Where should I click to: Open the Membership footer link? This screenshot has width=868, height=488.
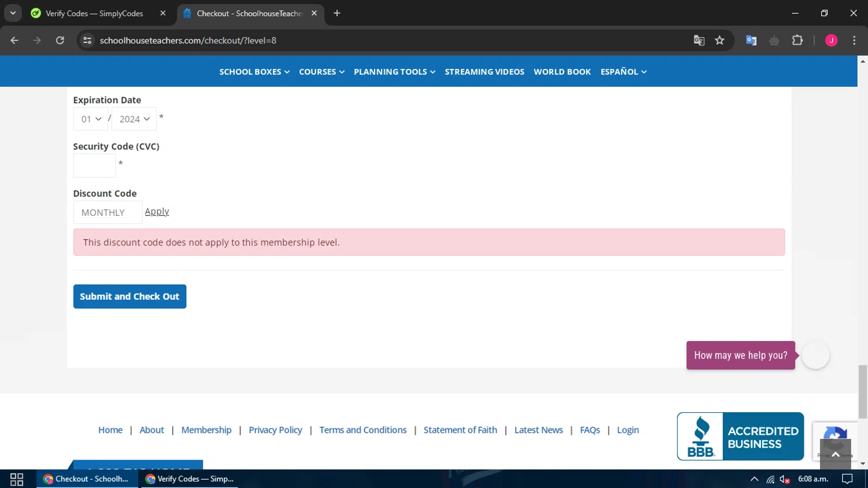(207, 430)
